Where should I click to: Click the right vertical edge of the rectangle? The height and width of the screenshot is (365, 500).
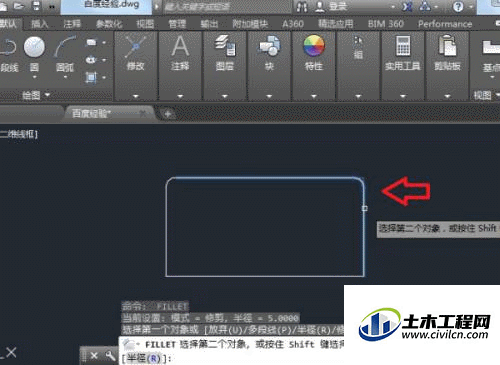point(364,233)
